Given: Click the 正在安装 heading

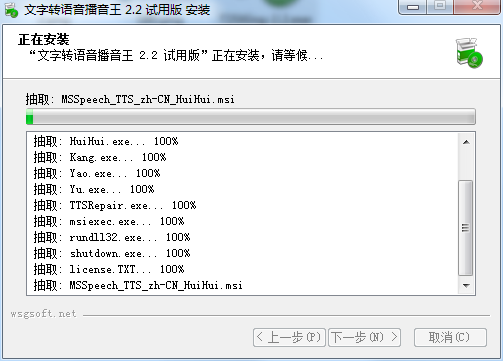Looking at the screenshot, I should pyautogui.click(x=44, y=39).
